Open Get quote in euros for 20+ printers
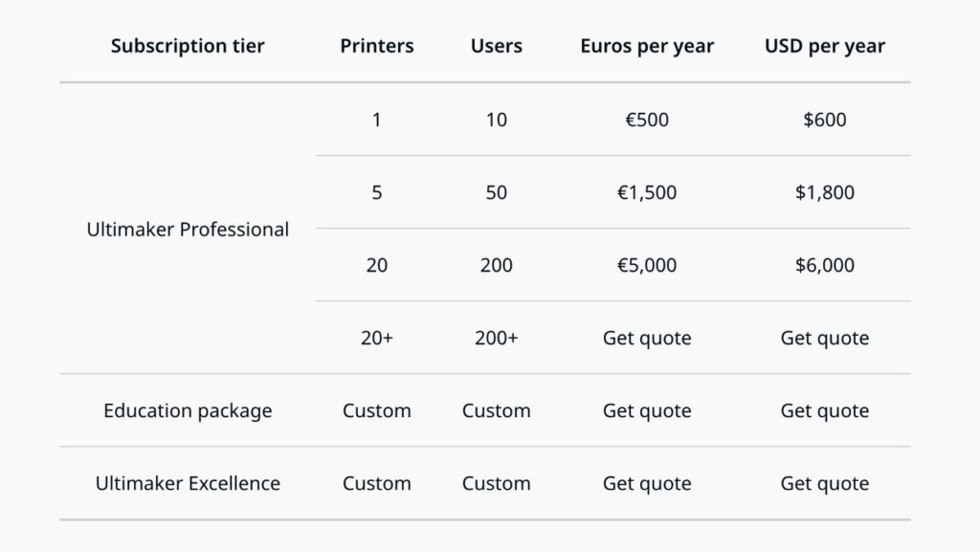The height and width of the screenshot is (552, 980). pyautogui.click(x=647, y=338)
